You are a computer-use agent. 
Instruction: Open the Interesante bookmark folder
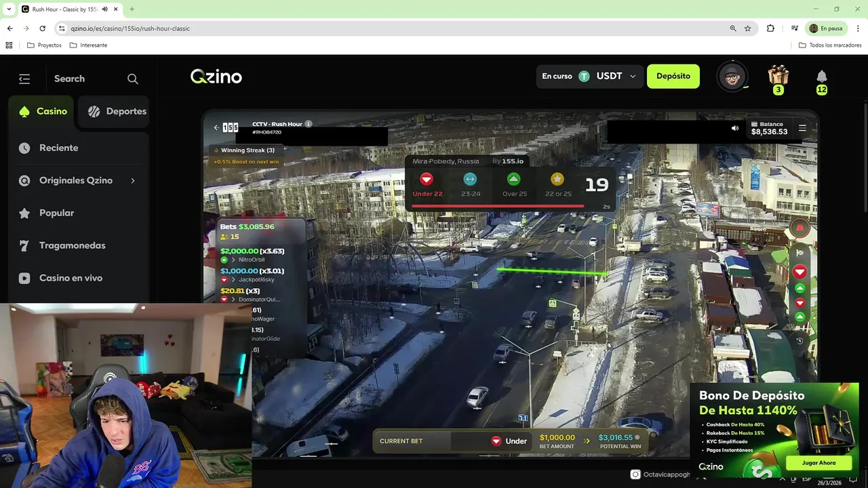[x=88, y=45]
